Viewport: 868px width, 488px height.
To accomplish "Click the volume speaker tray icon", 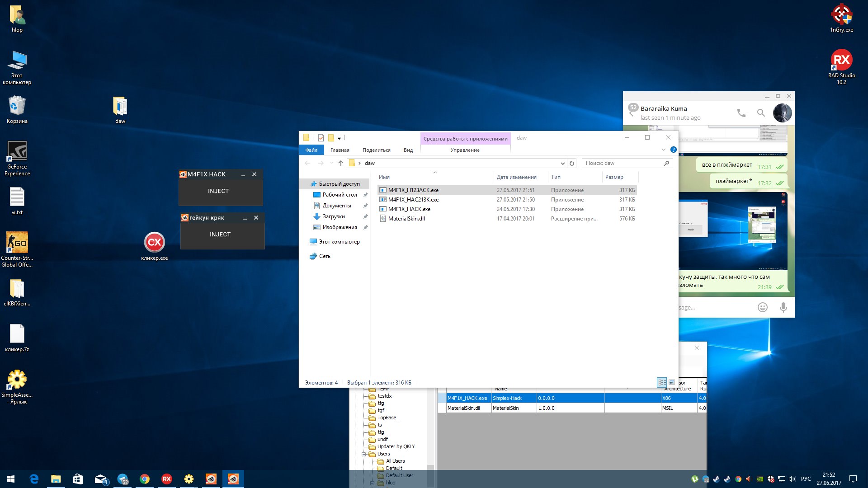I will pyautogui.click(x=792, y=479).
